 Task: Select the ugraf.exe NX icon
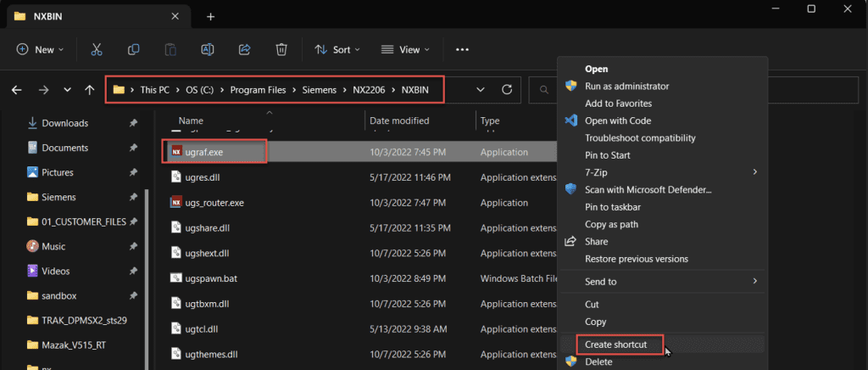pos(176,151)
